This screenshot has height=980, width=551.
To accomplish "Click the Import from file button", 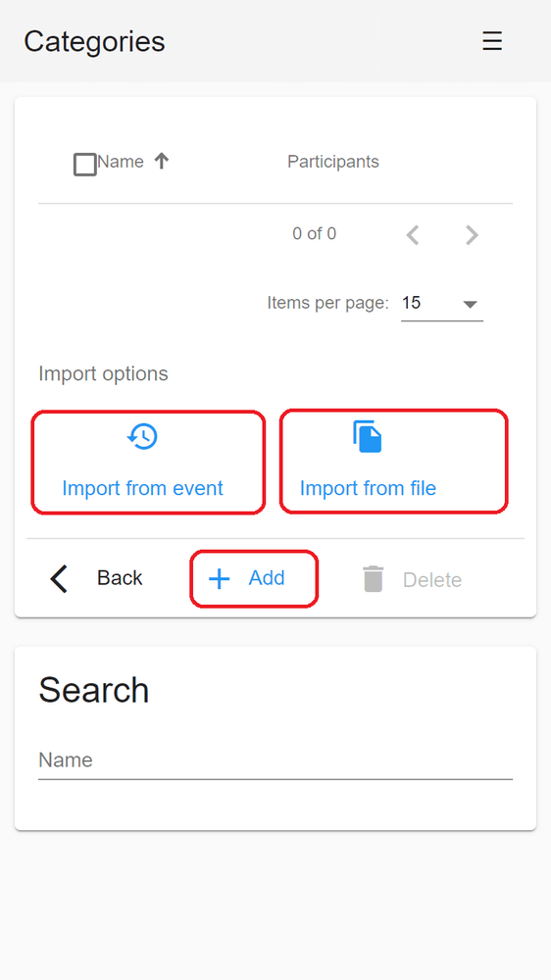I will 393,462.
